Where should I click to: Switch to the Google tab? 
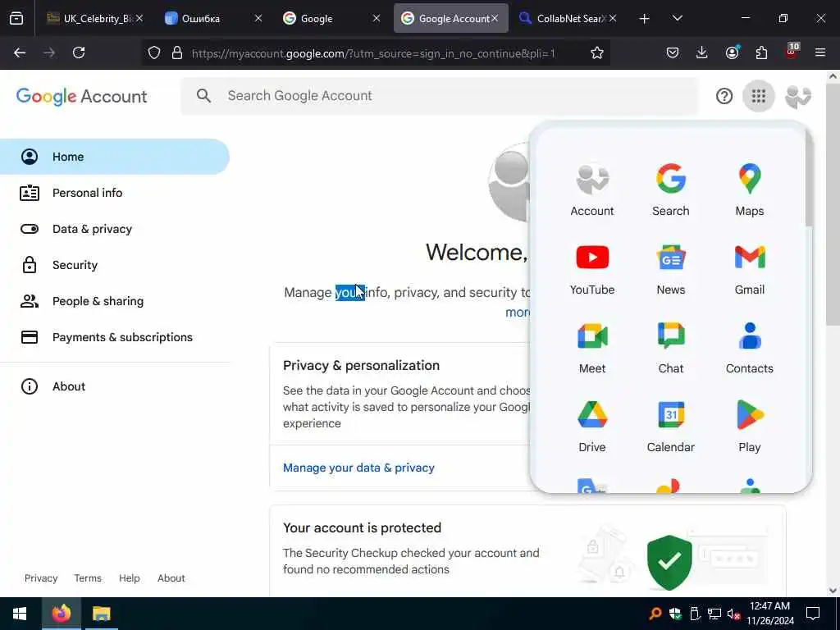tap(331, 18)
